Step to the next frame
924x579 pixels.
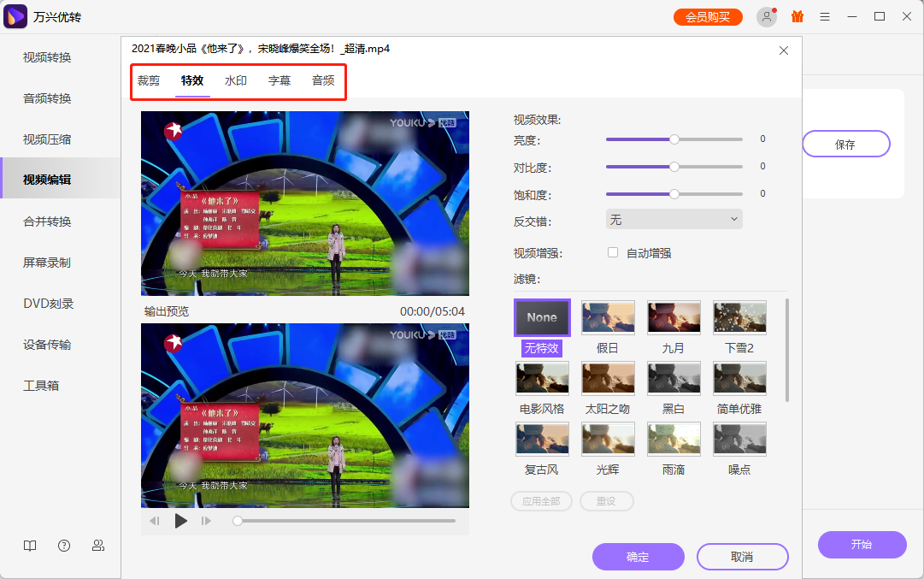(206, 521)
